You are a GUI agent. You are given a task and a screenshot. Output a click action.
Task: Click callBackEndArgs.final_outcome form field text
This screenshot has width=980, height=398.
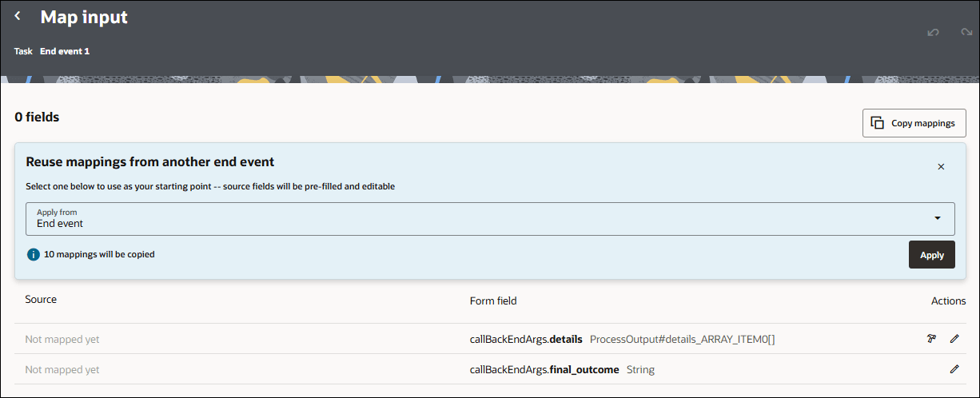coord(544,369)
